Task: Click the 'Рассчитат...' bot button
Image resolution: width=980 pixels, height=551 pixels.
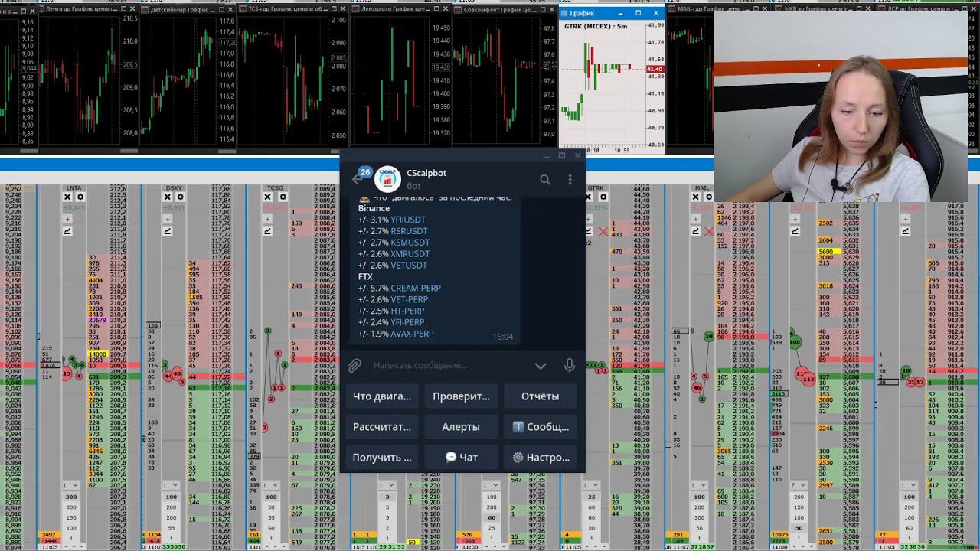Action: (x=382, y=427)
